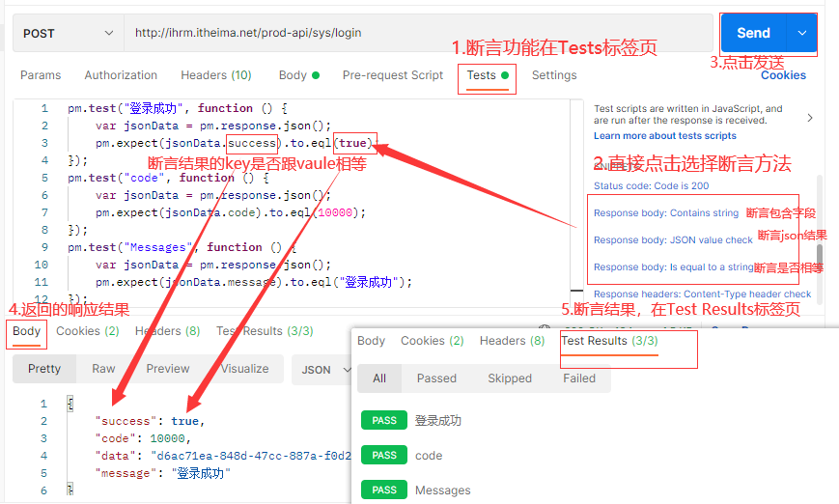Click the PASS badge beside Messages test
This screenshot has width=839, height=504.
[x=384, y=490]
